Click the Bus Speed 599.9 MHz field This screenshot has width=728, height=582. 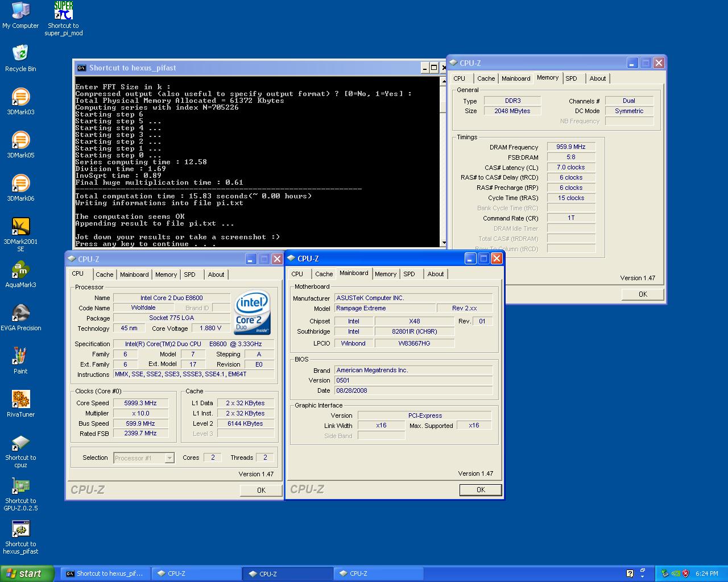140,423
